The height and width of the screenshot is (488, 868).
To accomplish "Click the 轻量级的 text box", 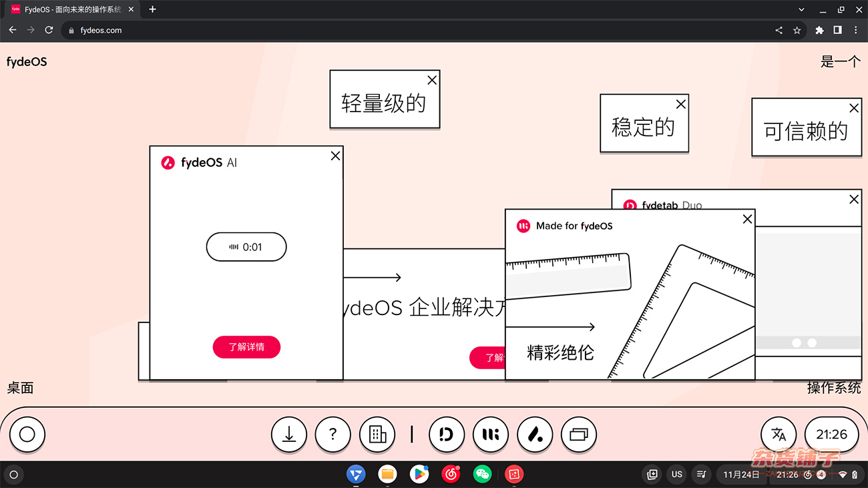I will [385, 99].
